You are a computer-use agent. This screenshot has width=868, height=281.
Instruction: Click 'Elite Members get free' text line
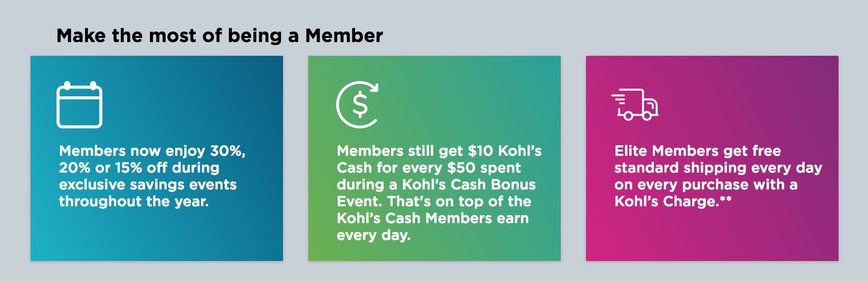click(698, 151)
